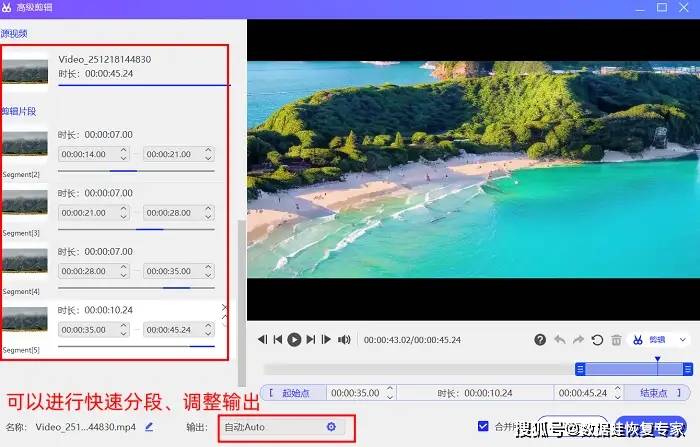Open output settings via the gear icon
Viewport: 700px width, 447px height.
(331, 427)
